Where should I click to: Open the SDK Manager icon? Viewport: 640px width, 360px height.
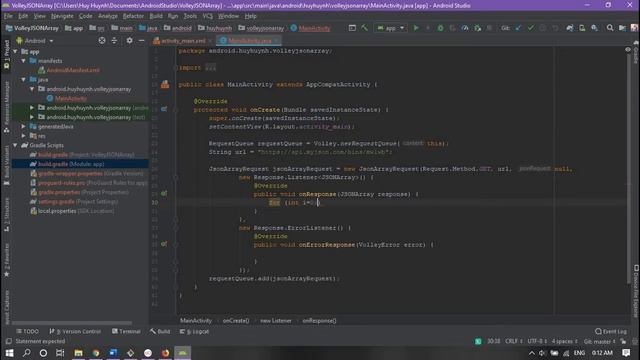(x=594, y=28)
